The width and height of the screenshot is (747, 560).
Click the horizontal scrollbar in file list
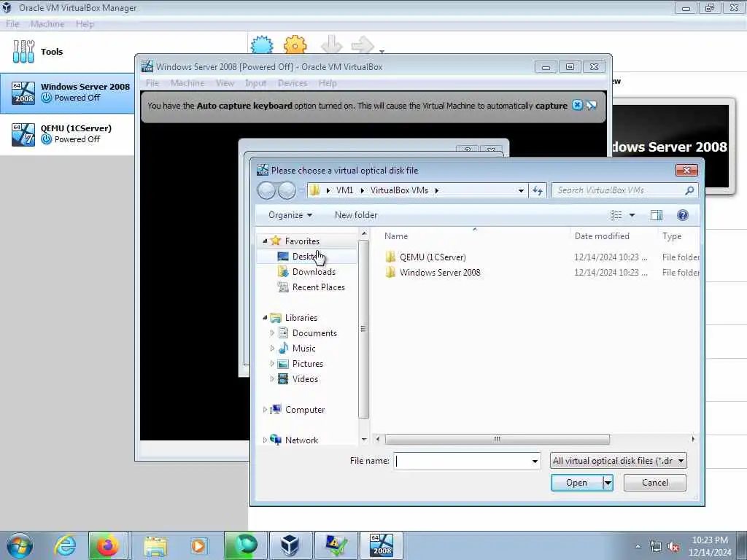coord(497,439)
